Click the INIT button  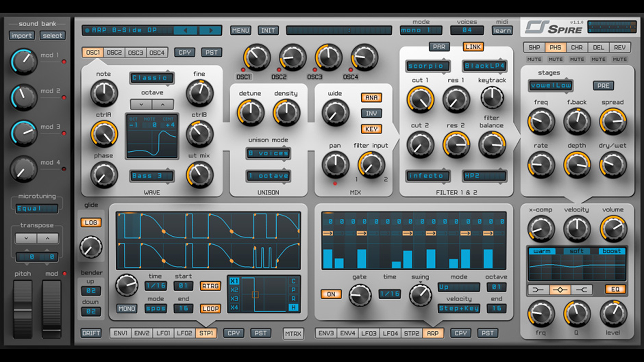268,30
